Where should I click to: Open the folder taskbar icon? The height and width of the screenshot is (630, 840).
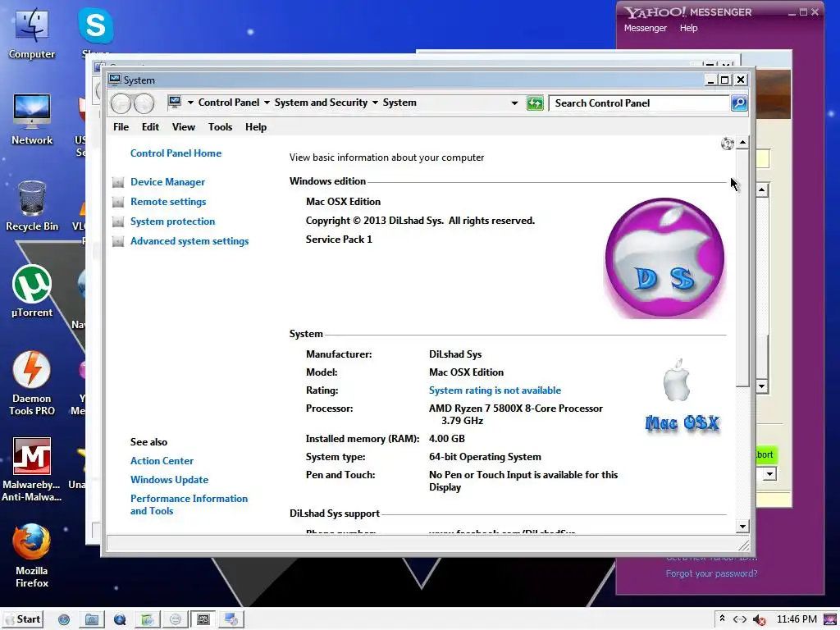(92, 620)
